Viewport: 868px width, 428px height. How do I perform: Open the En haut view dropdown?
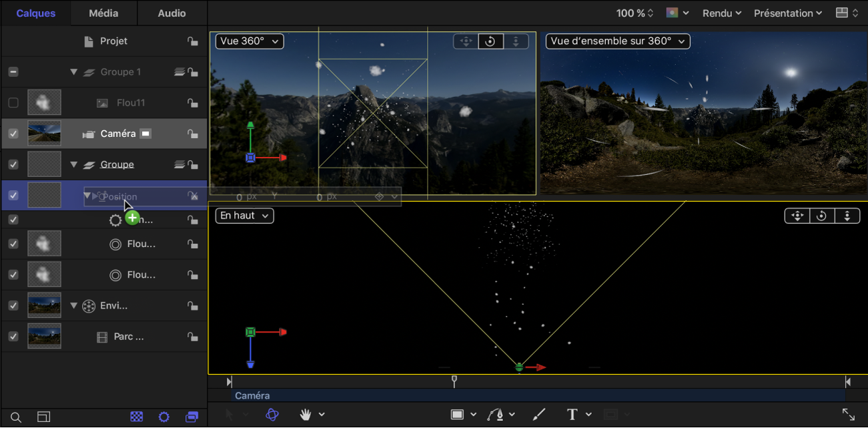click(244, 216)
